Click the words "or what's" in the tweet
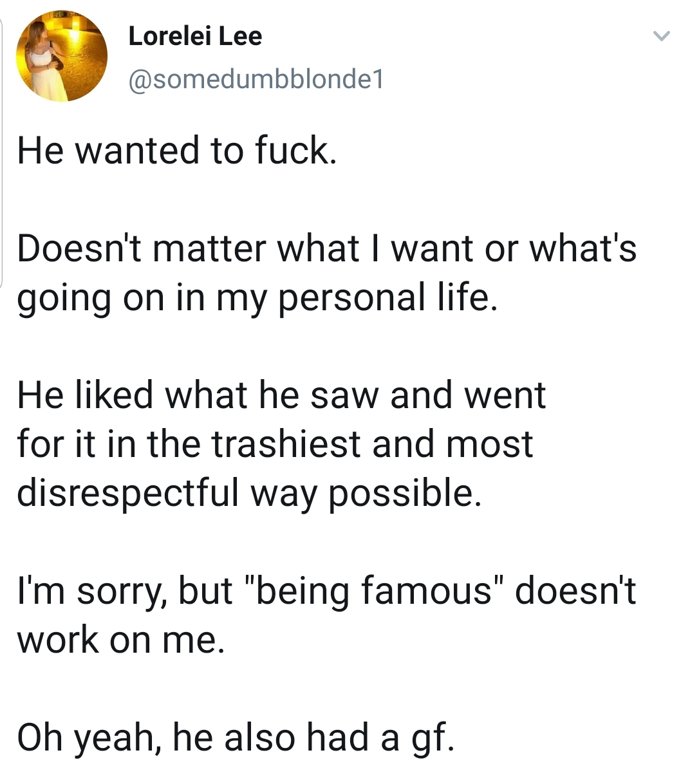This screenshot has width=690, height=784. pos(561,248)
